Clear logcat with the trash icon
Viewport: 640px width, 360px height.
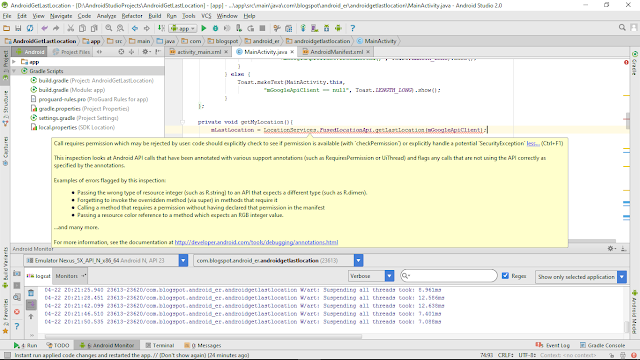pyautogui.click(x=31, y=293)
